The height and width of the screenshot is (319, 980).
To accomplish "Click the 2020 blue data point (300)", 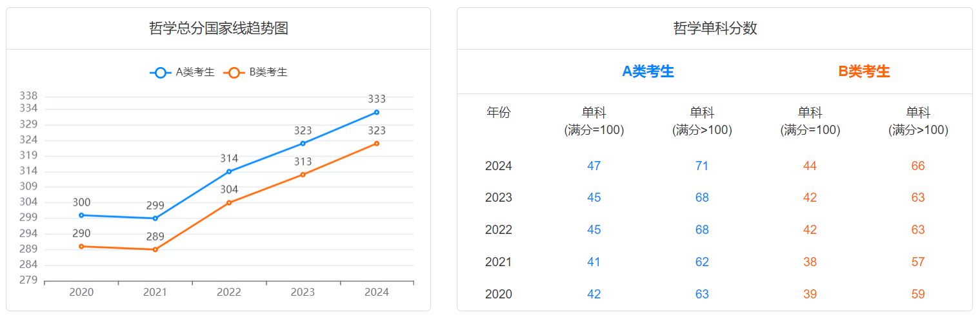I will tap(81, 215).
